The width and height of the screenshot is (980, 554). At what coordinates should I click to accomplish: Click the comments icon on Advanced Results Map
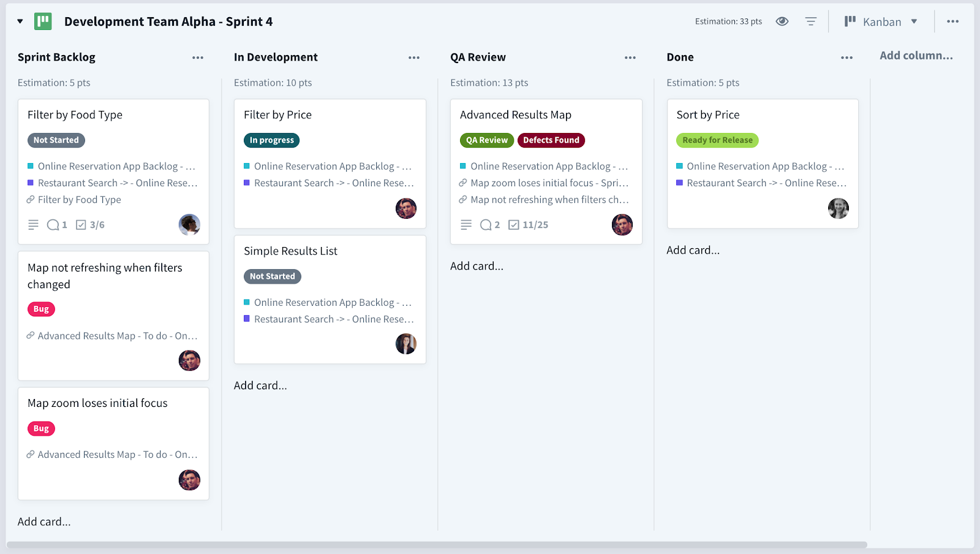489,225
